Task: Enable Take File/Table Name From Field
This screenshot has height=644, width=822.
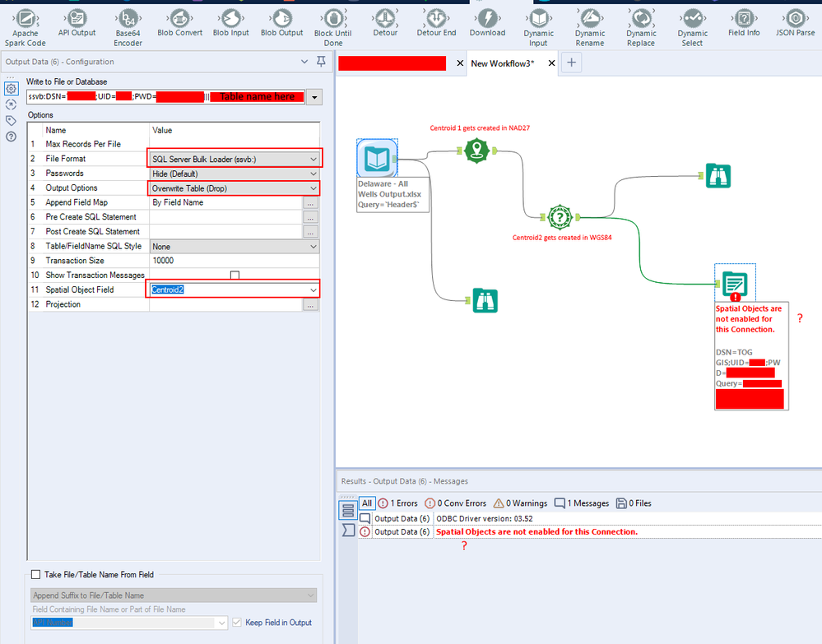Action: (35, 574)
